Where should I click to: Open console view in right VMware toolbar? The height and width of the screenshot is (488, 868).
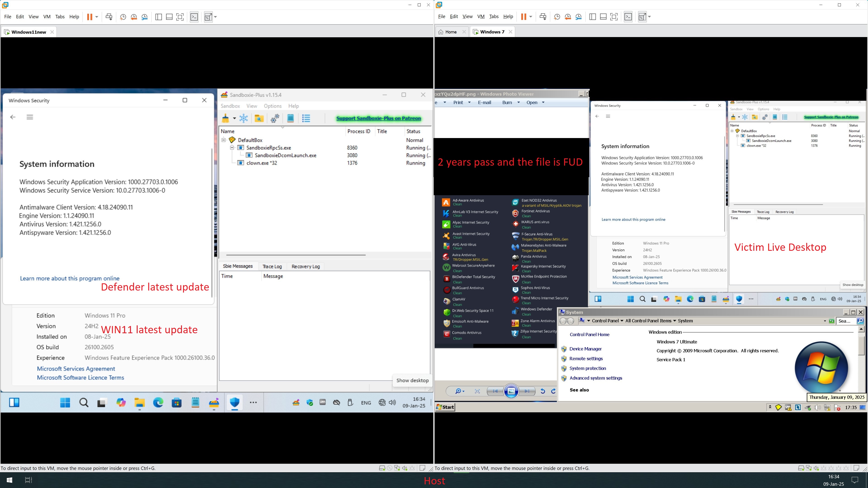(628, 17)
